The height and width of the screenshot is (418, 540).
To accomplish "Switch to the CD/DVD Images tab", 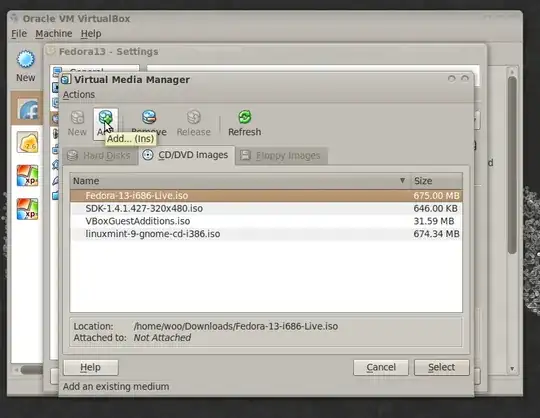I will pos(186,155).
